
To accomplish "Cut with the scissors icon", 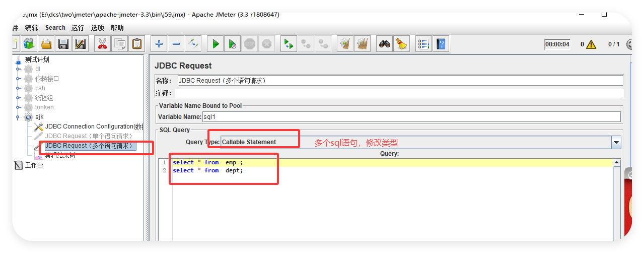I will point(102,44).
